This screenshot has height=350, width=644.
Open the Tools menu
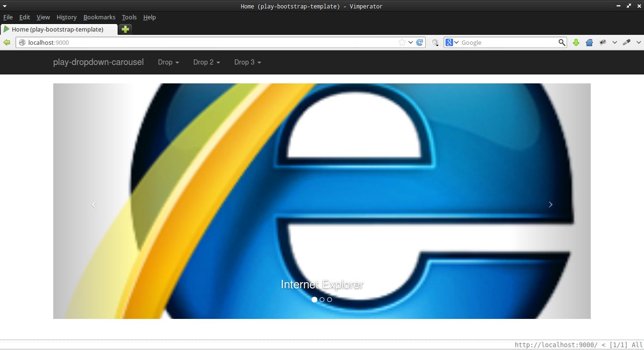[129, 17]
